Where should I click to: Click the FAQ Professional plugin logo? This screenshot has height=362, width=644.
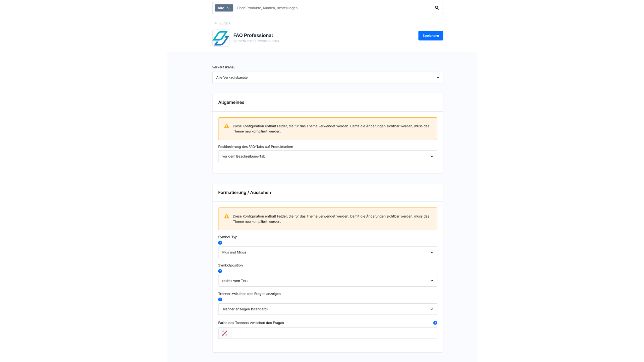[221, 38]
